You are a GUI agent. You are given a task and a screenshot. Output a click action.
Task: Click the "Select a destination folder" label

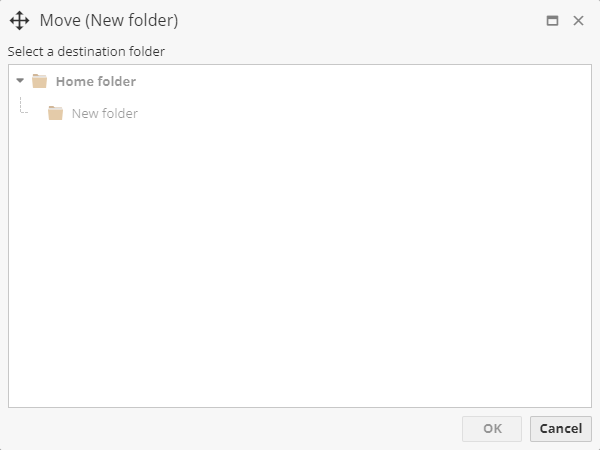click(x=86, y=51)
